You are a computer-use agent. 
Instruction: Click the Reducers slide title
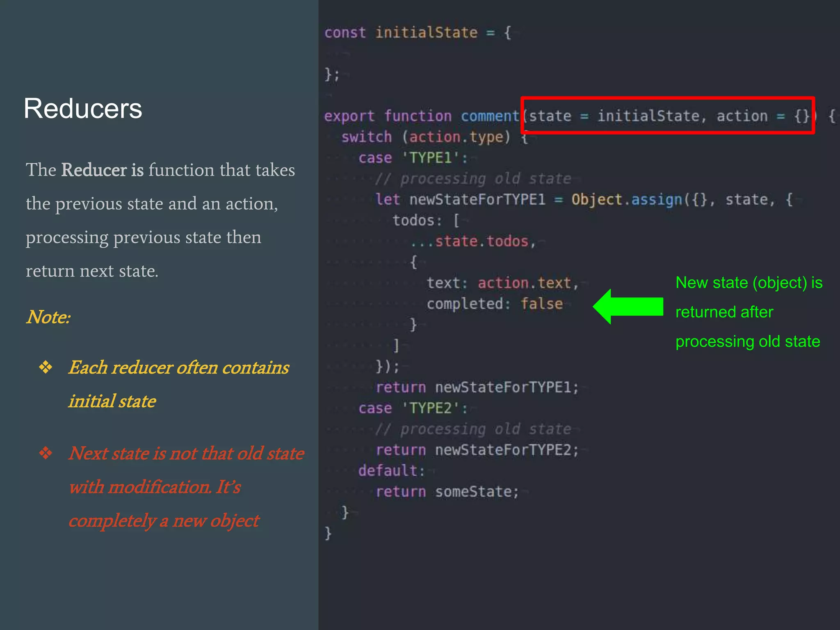point(83,109)
